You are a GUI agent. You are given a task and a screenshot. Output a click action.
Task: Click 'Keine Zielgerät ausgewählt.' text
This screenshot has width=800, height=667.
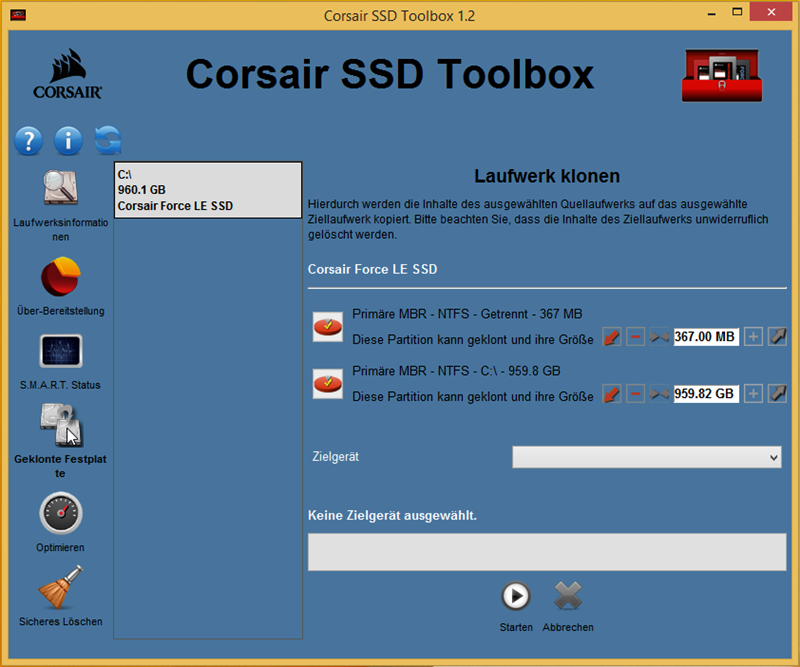click(x=392, y=515)
